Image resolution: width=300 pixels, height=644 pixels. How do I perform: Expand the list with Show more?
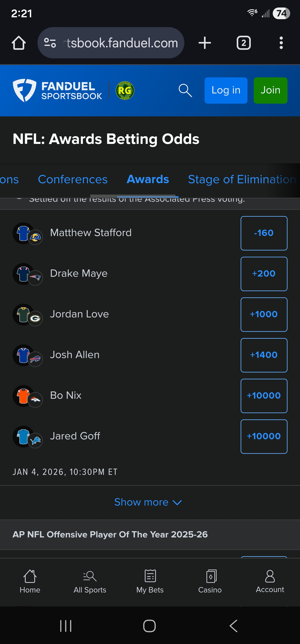pos(148,502)
